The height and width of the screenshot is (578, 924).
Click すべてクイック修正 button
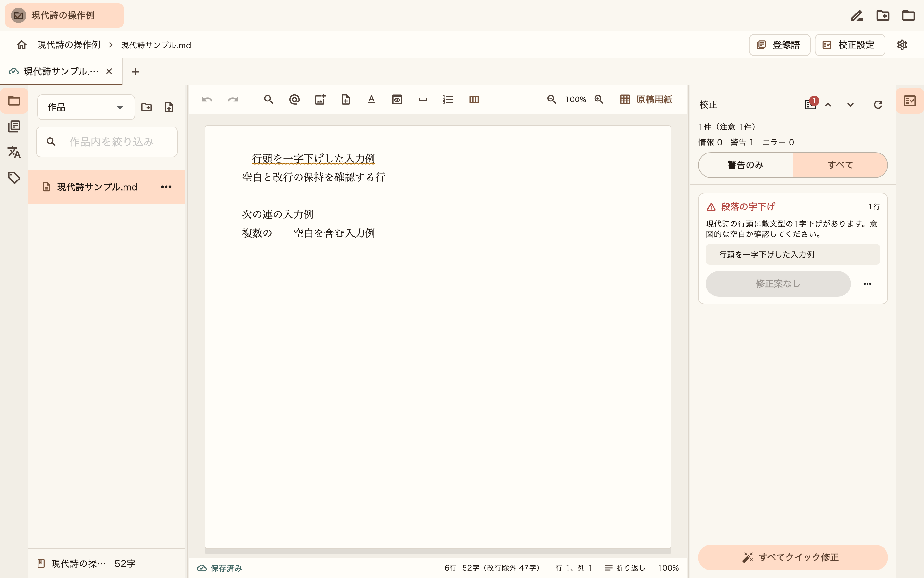pyautogui.click(x=793, y=557)
